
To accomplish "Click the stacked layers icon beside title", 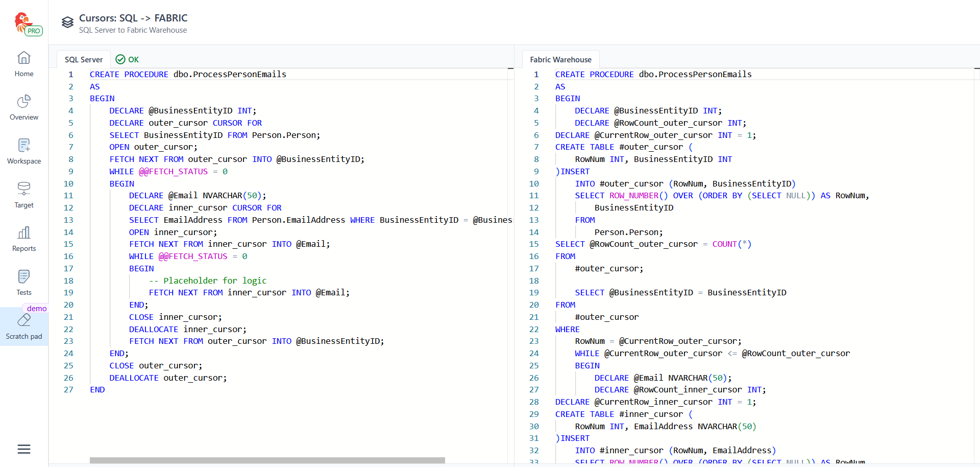I will pyautogui.click(x=67, y=22).
